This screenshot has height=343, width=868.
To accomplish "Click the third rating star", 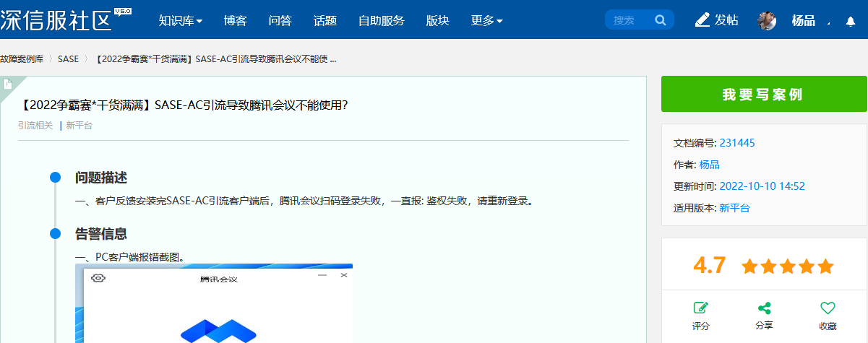I will pos(788,266).
